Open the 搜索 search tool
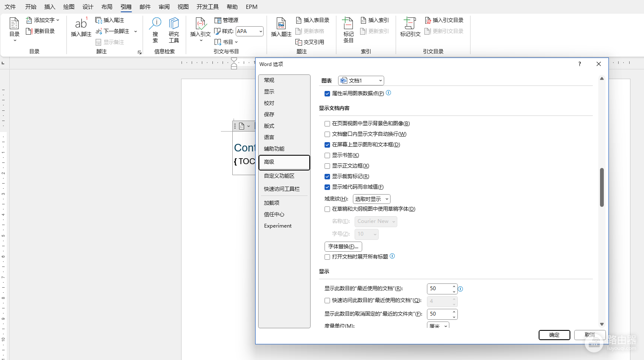 [x=155, y=30]
